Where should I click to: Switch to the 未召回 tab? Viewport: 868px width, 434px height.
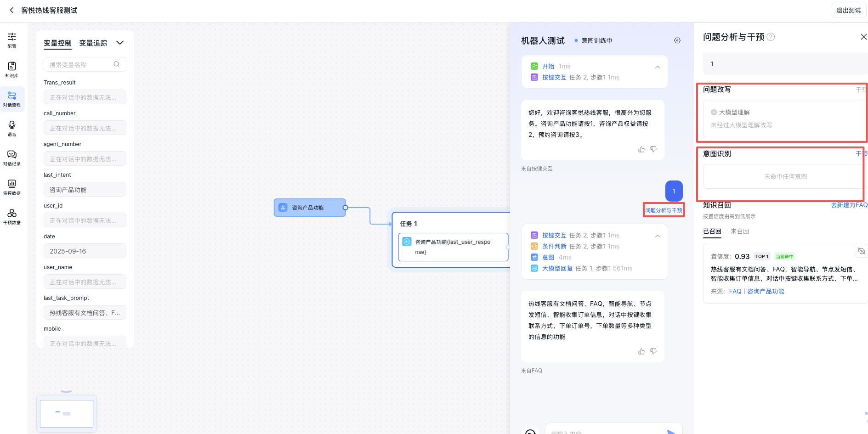[739, 231]
